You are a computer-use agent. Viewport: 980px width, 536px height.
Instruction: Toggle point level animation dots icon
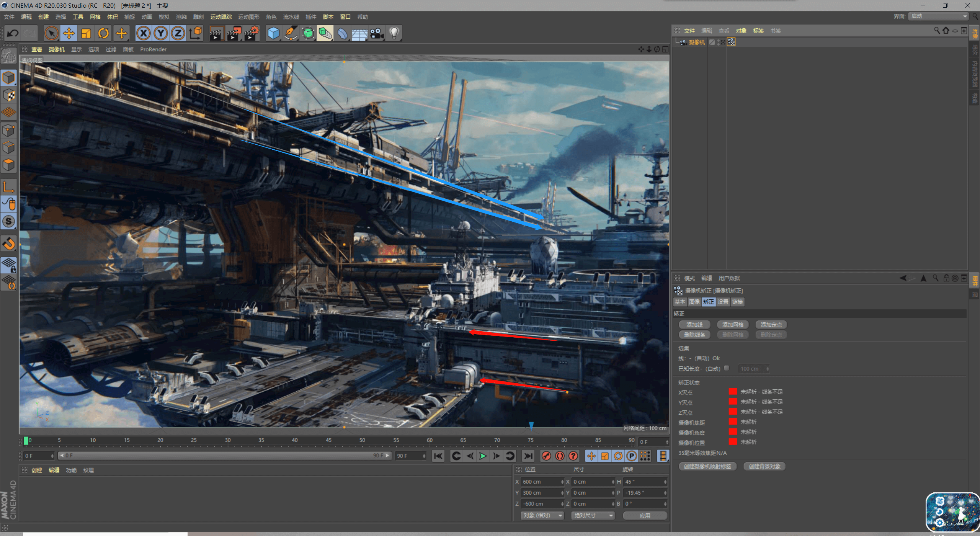tap(645, 456)
